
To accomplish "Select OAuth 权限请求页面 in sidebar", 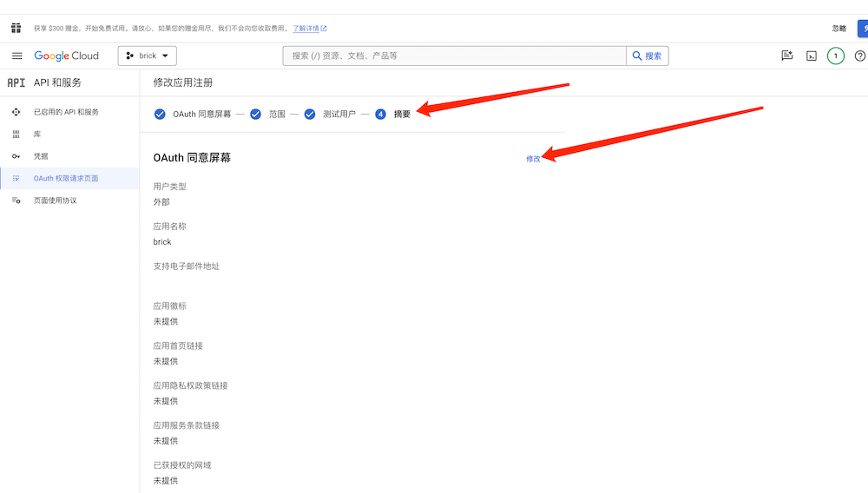I will point(66,178).
